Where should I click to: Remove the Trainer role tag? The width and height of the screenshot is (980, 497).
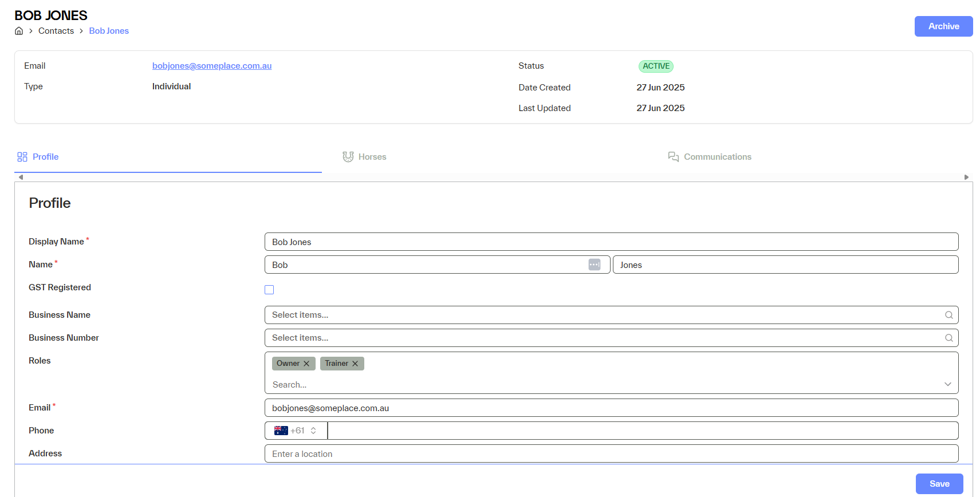355,364
